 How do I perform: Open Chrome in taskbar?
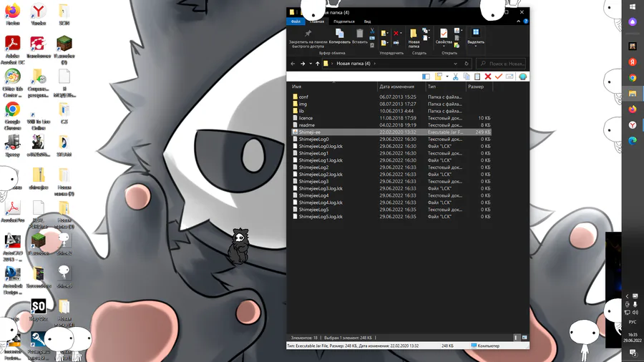coord(633,77)
